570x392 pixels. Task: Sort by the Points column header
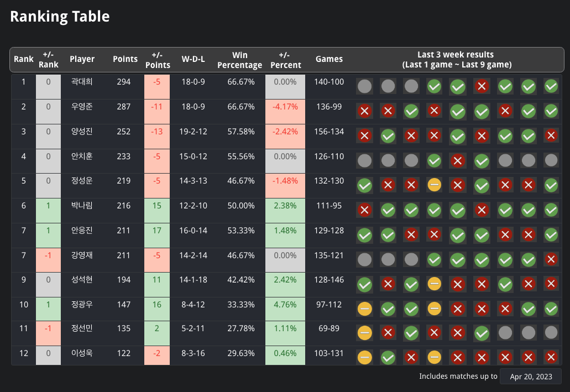125,59
